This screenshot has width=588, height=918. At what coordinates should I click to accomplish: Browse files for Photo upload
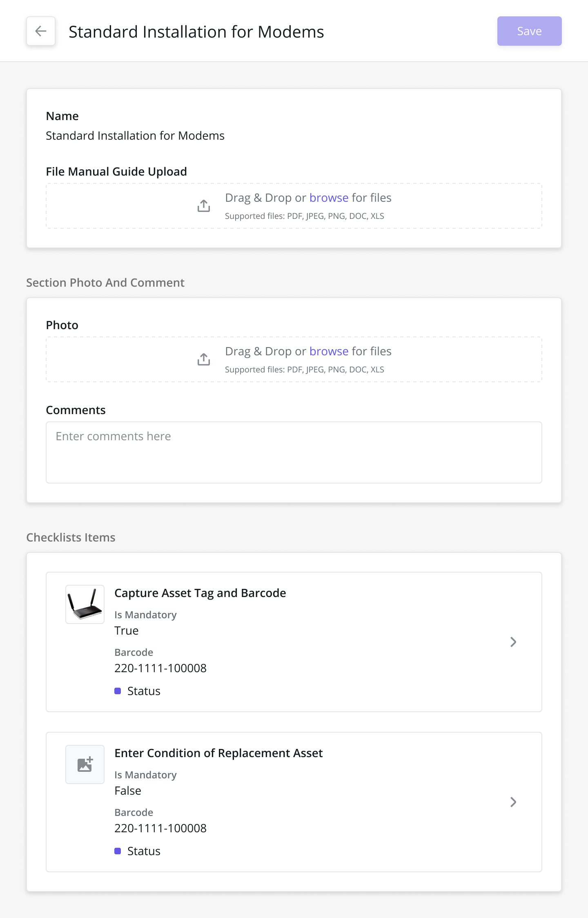[x=329, y=351]
